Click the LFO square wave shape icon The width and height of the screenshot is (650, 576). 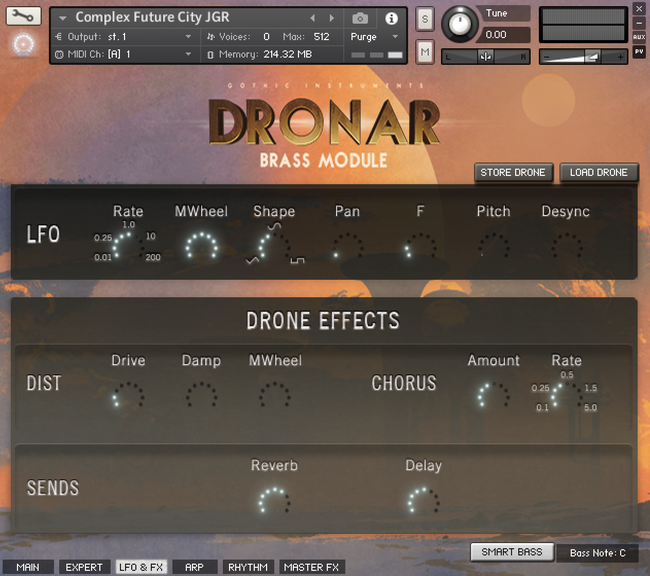(297, 260)
